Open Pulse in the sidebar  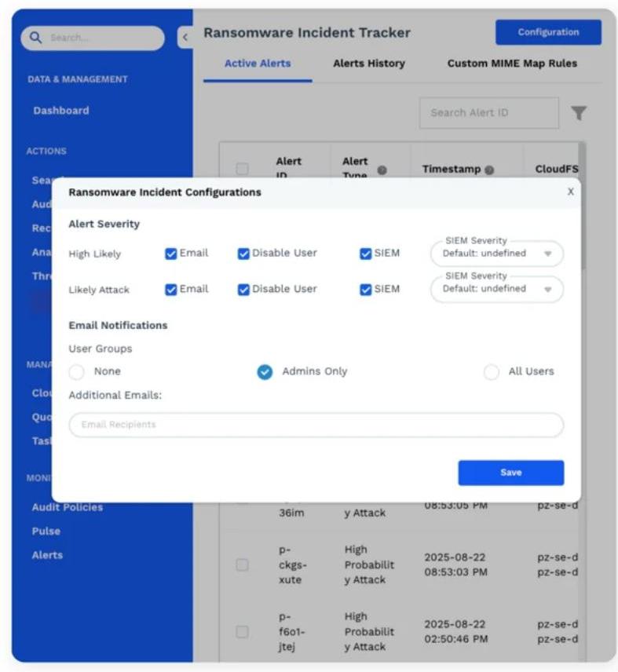point(46,531)
